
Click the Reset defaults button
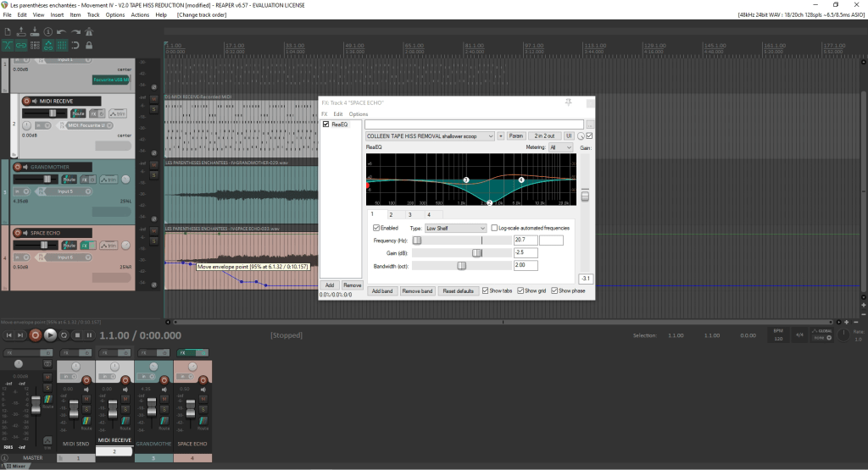point(459,290)
